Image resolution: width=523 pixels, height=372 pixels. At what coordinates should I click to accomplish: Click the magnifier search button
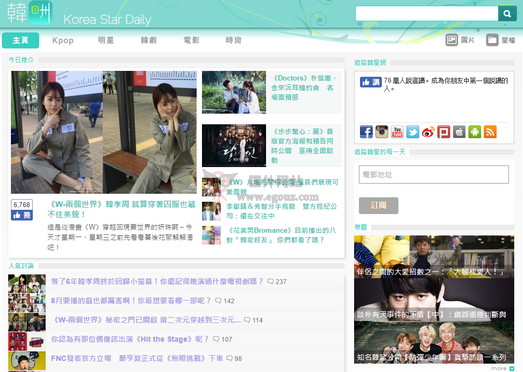click(x=507, y=14)
